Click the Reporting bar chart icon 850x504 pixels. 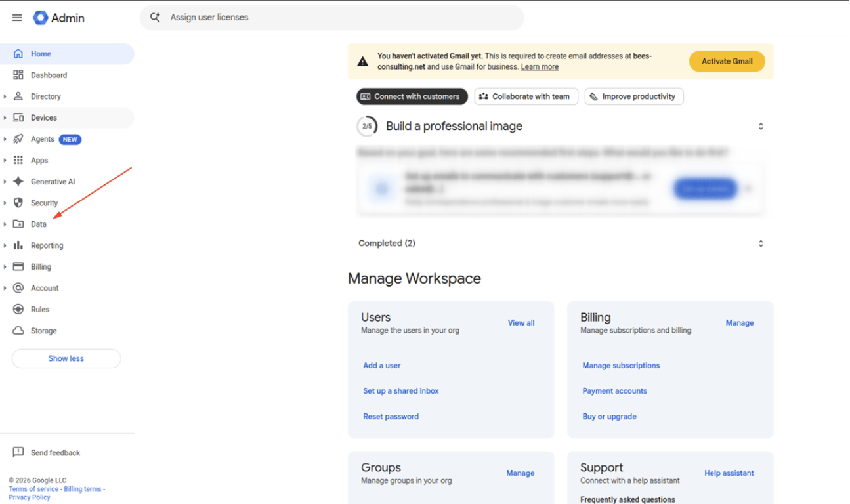click(18, 245)
